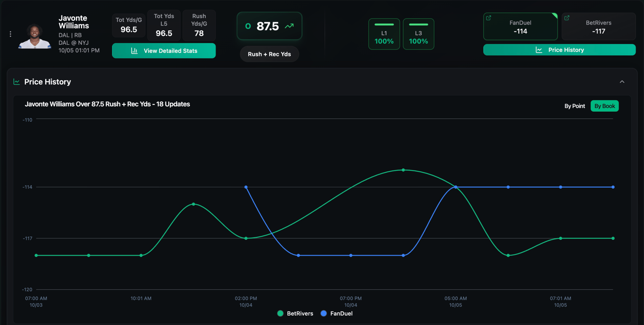Click the -120 y-axis label
The width and height of the screenshot is (644, 325).
pos(27,289)
